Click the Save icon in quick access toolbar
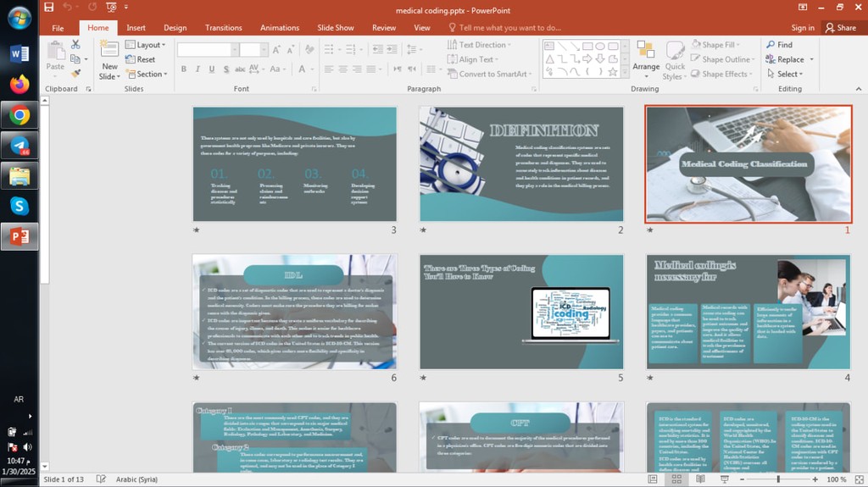This screenshot has width=868, height=487. click(x=48, y=7)
